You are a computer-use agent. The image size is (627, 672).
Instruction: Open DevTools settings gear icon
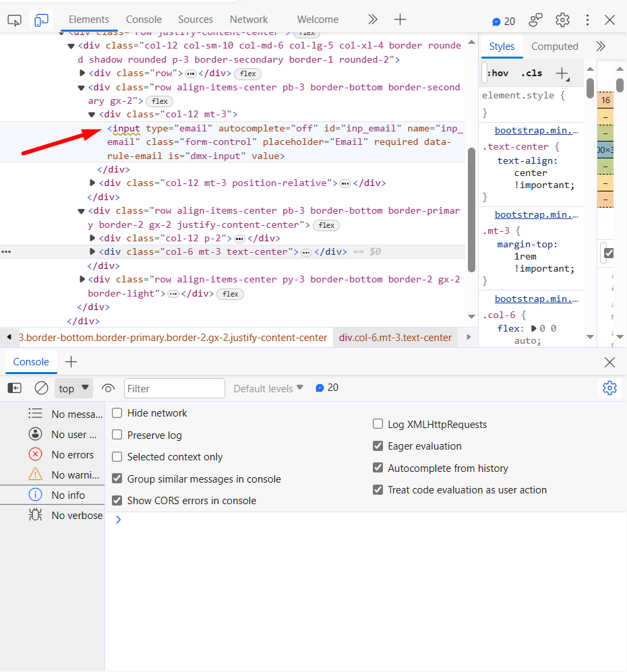click(x=562, y=20)
